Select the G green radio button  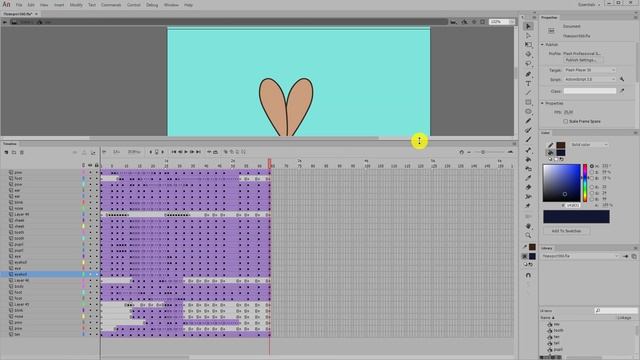(x=592, y=193)
